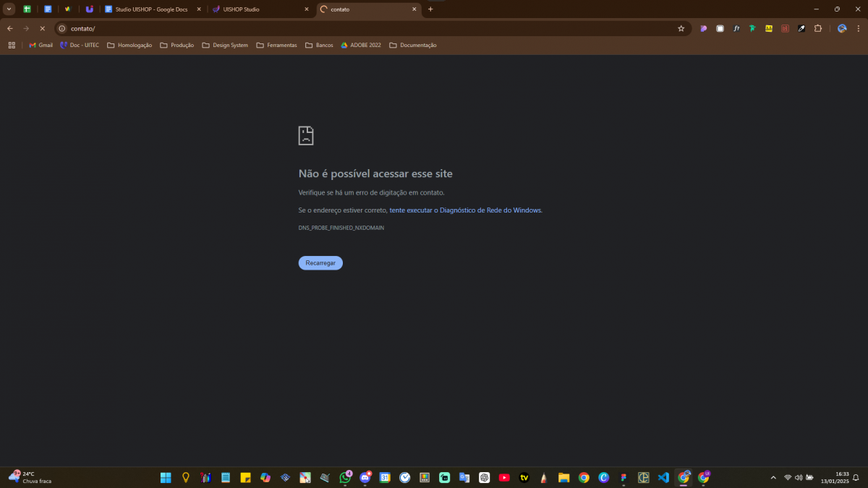
Task: Click the address bar showing contato/
Action: point(362,28)
